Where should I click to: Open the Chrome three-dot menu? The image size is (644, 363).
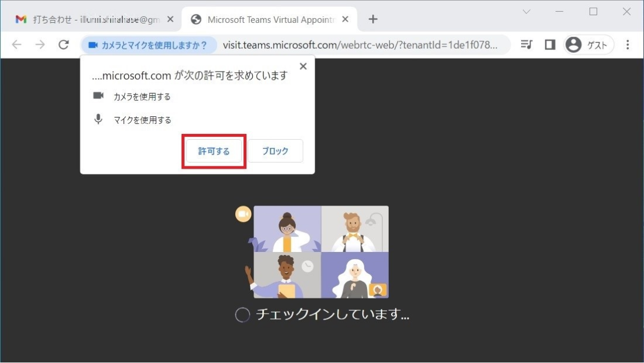tap(628, 45)
